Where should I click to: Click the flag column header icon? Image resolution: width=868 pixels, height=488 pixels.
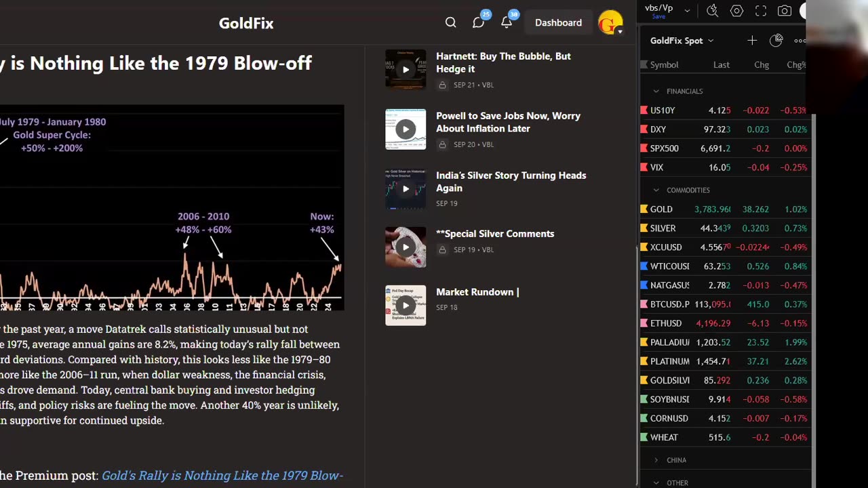click(x=644, y=64)
